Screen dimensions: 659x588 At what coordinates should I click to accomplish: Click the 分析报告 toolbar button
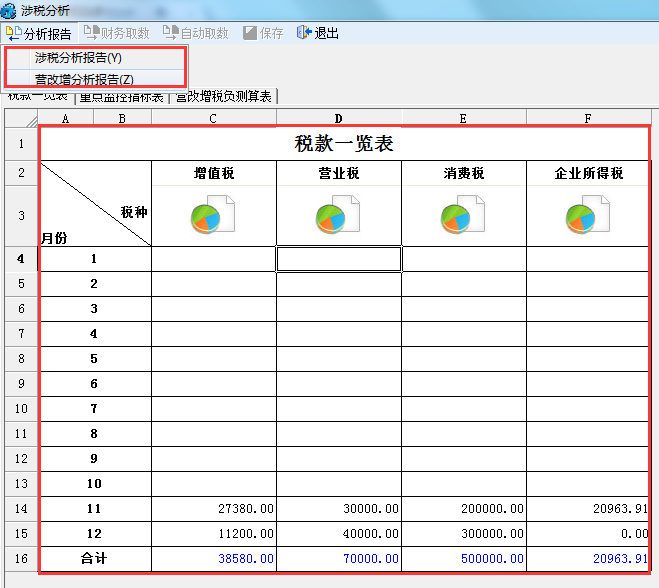[40, 33]
